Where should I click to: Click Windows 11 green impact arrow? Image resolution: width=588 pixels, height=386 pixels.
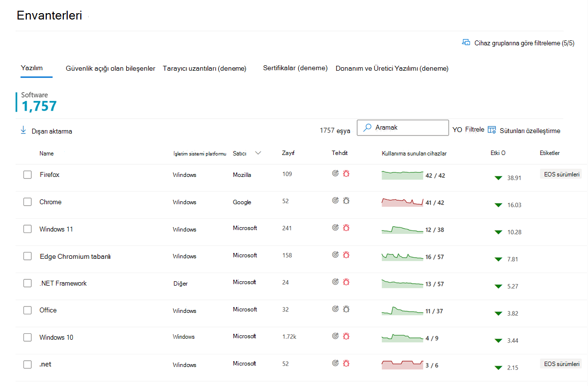[x=498, y=232]
